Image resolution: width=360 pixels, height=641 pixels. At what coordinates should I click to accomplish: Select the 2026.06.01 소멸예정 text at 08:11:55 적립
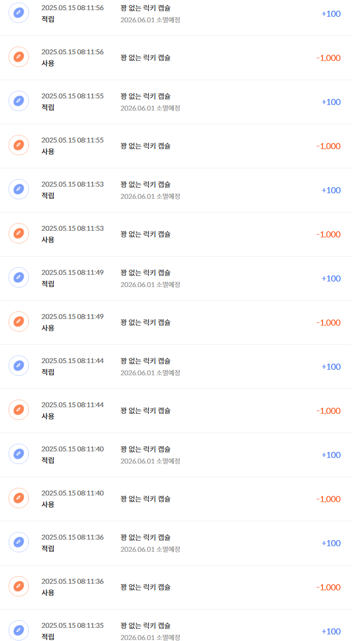[150, 108]
